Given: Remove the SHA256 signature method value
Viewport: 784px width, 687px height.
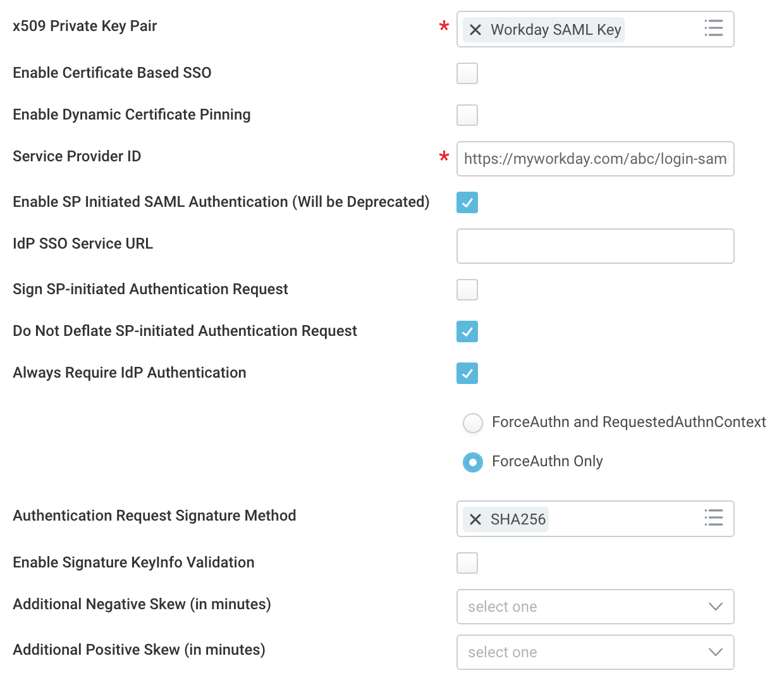Looking at the screenshot, I should (x=475, y=519).
